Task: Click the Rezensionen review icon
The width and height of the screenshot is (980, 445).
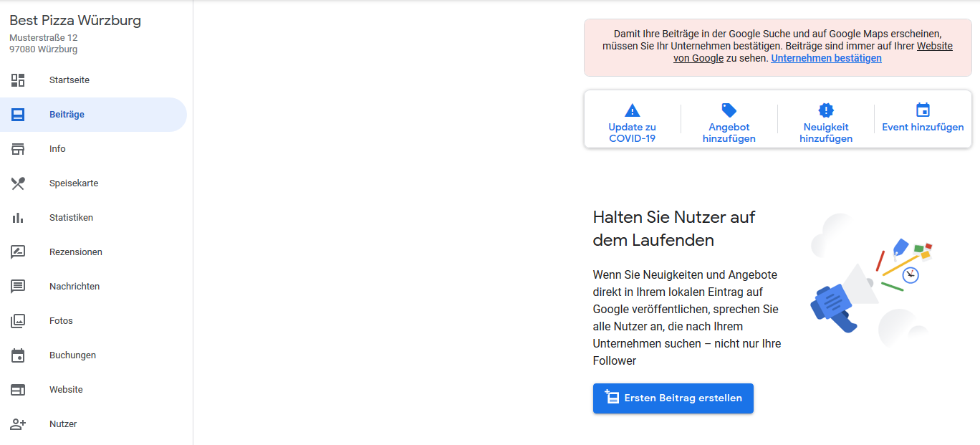Action: click(x=18, y=252)
